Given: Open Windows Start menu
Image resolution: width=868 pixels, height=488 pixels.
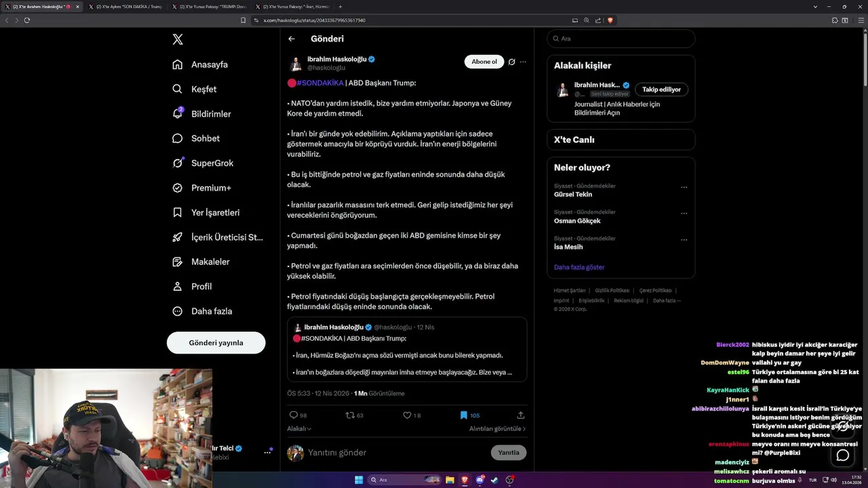Looking at the screenshot, I should point(359,480).
